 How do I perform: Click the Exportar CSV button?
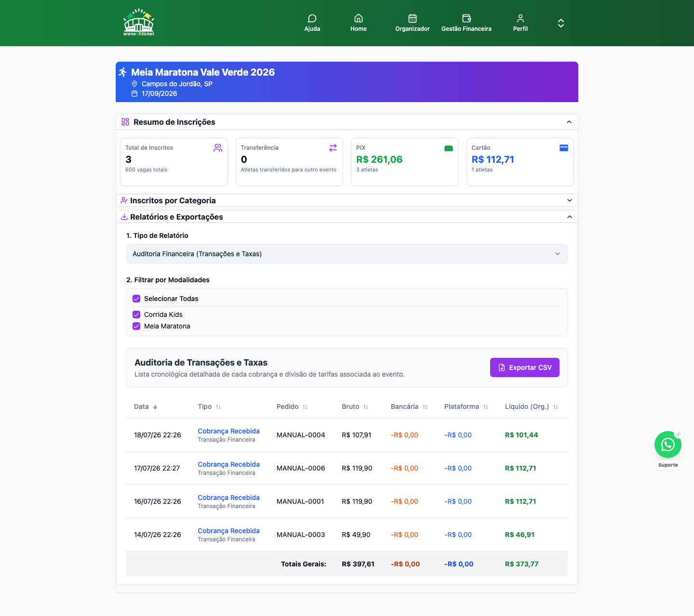525,367
